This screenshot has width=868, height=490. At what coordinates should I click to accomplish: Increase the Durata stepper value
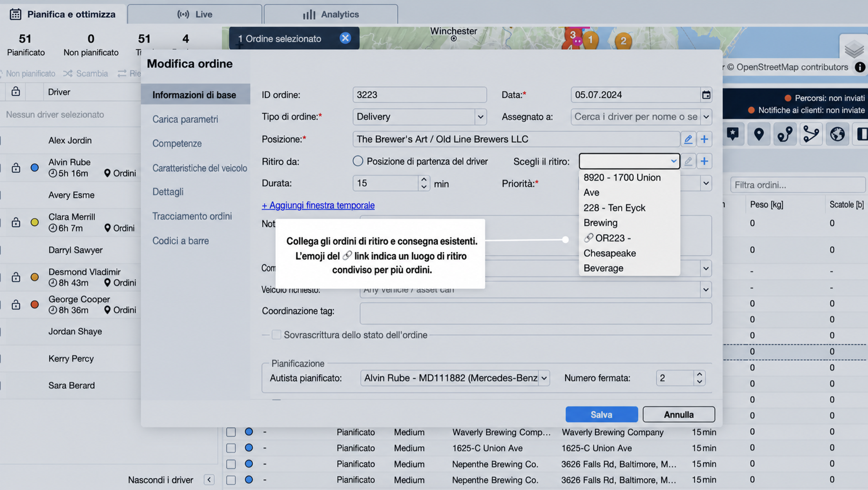(424, 179)
